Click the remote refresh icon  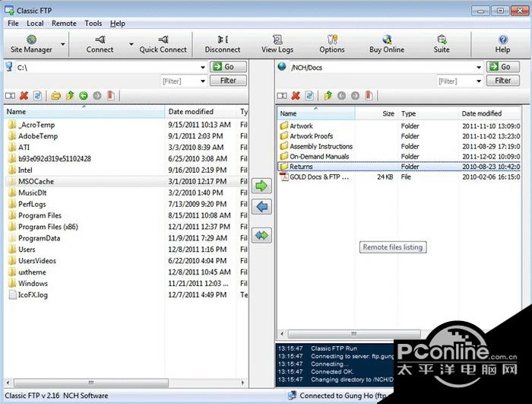point(309,96)
